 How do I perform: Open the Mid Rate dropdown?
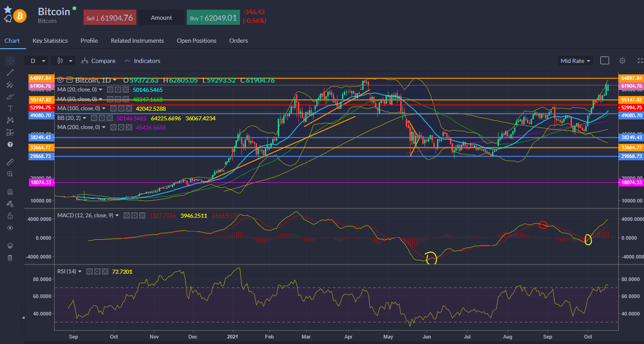[x=575, y=60]
